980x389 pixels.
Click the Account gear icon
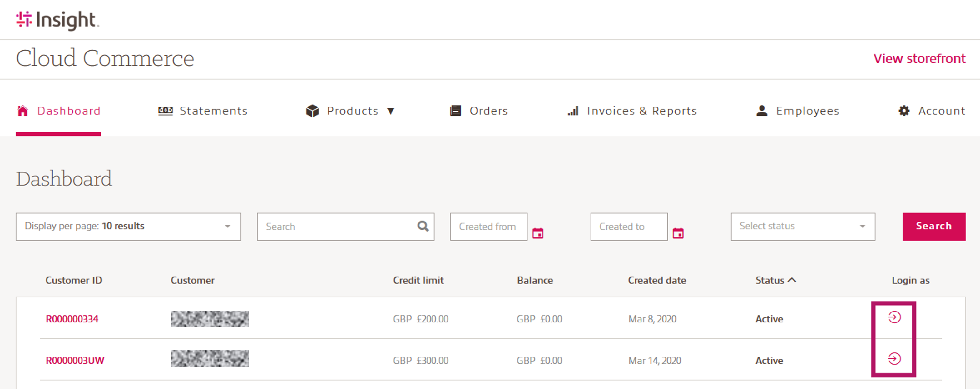[904, 111]
